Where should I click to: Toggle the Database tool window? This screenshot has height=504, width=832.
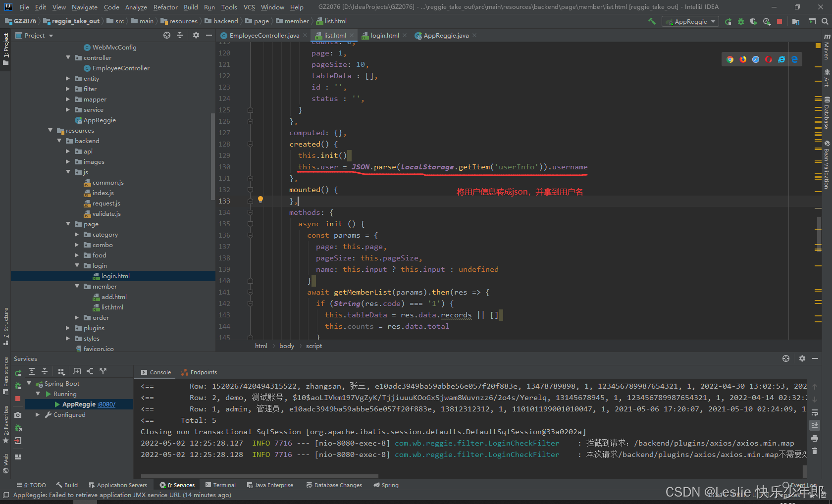coord(827,113)
